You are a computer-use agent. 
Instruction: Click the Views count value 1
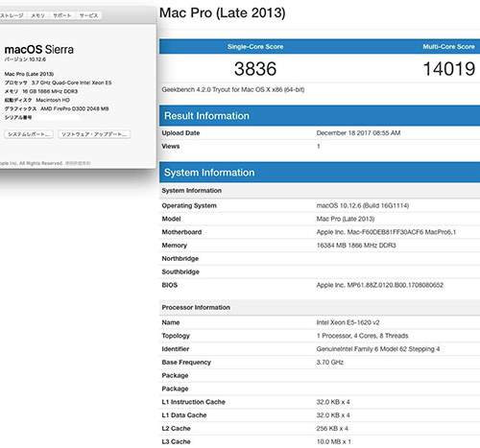(319, 146)
